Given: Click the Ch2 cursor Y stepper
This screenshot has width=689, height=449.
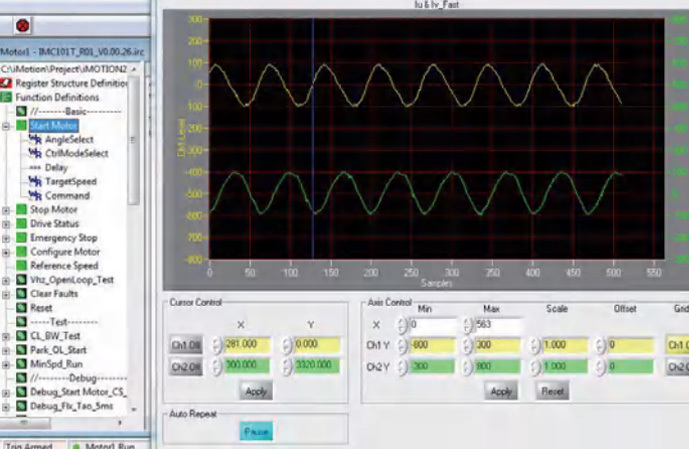Looking at the screenshot, I should click(286, 367).
